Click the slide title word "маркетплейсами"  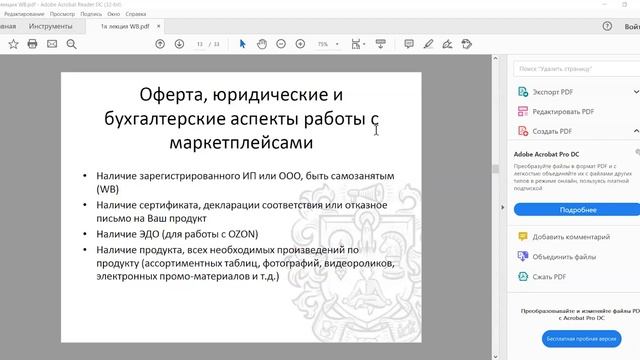click(x=241, y=142)
